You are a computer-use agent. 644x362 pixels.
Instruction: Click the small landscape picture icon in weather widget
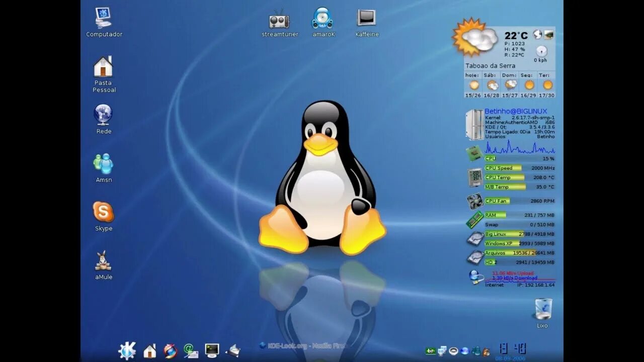(549, 34)
